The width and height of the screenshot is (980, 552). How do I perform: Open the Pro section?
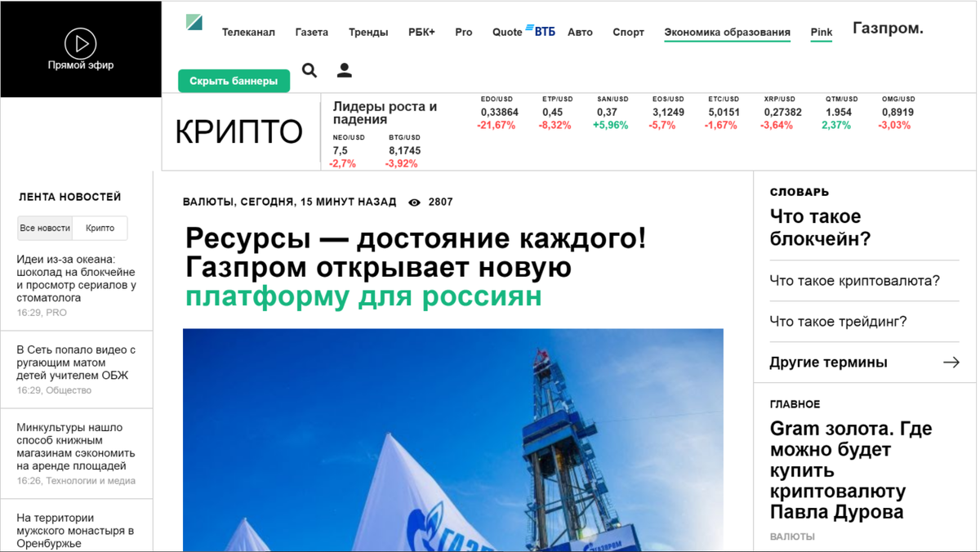pyautogui.click(x=464, y=33)
